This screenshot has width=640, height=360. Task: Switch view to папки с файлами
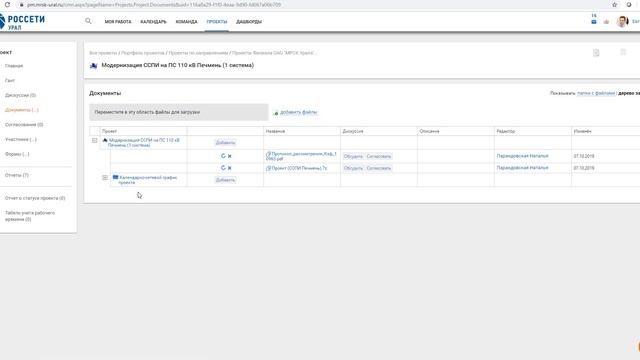(x=596, y=93)
